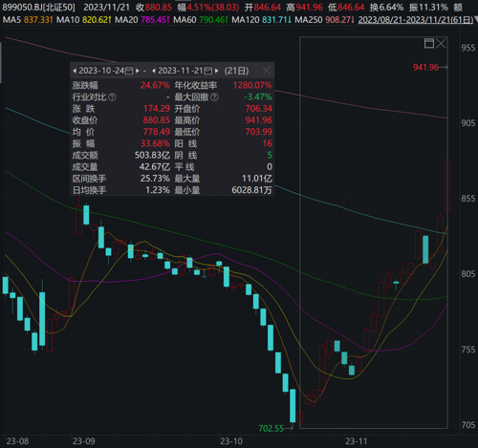The width and height of the screenshot is (478, 448).
Task: Step end date 2023-11-21 backward
Action: [x=154, y=71]
